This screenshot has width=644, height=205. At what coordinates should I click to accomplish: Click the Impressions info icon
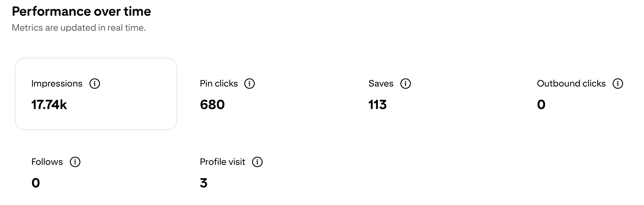click(95, 84)
